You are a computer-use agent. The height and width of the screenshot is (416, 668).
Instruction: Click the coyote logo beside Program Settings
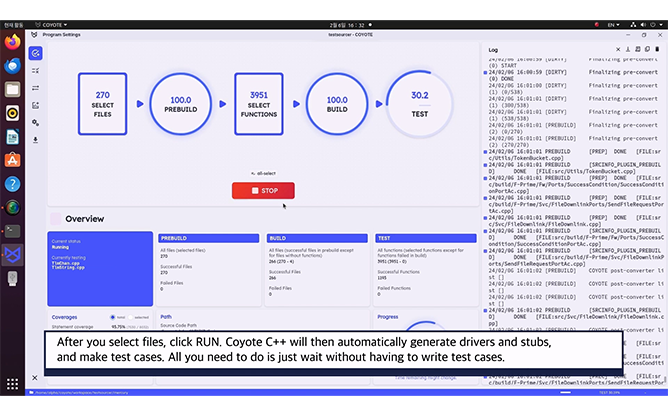tap(34, 35)
